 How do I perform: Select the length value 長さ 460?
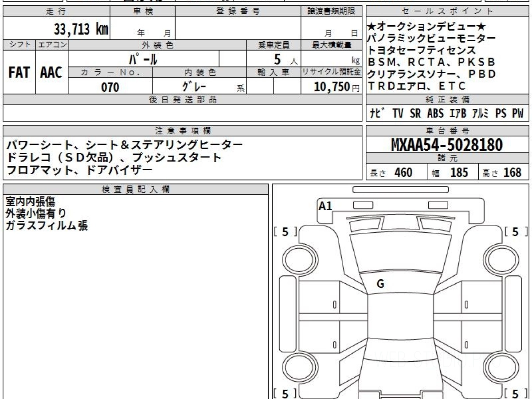(x=391, y=172)
